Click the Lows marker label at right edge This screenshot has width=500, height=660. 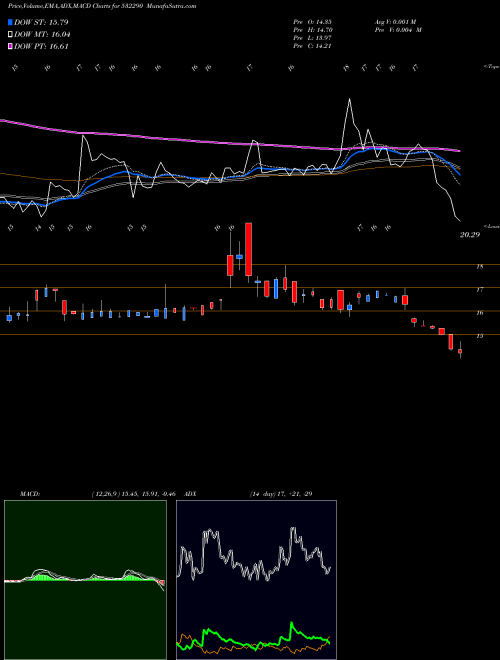492,226
